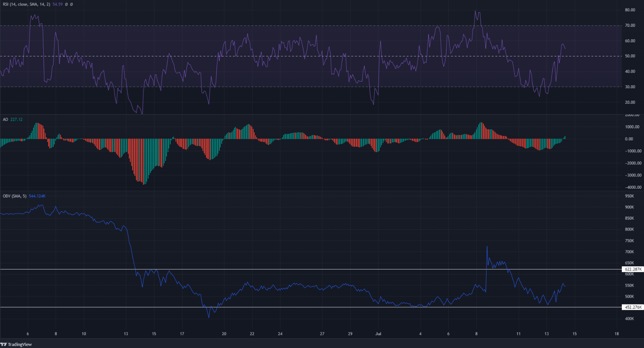This screenshot has height=348, width=644.
Task: Click 950K on the OBV scale
Action: tap(629, 196)
